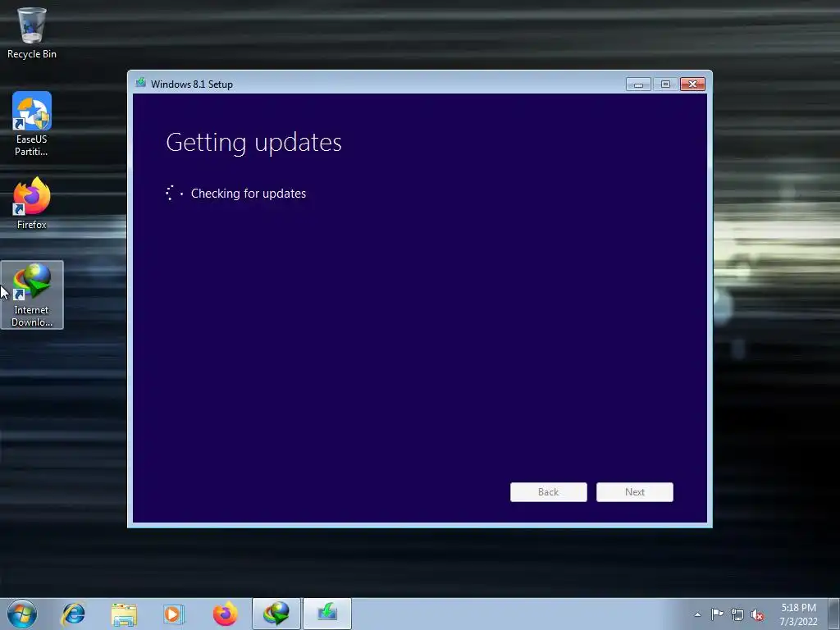The image size is (840, 630).
Task: Launch Internet Explorer from the taskbar
Action: click(x=73, y=614)
